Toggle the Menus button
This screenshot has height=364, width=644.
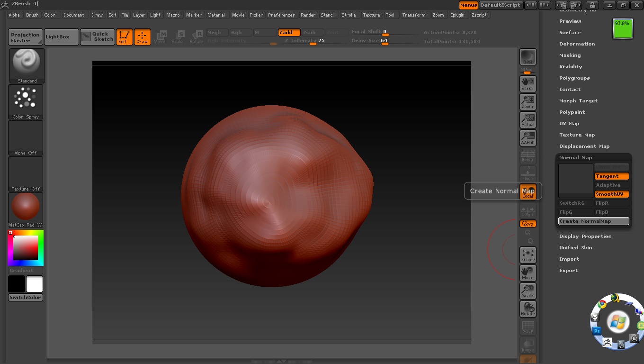point(468,5)
